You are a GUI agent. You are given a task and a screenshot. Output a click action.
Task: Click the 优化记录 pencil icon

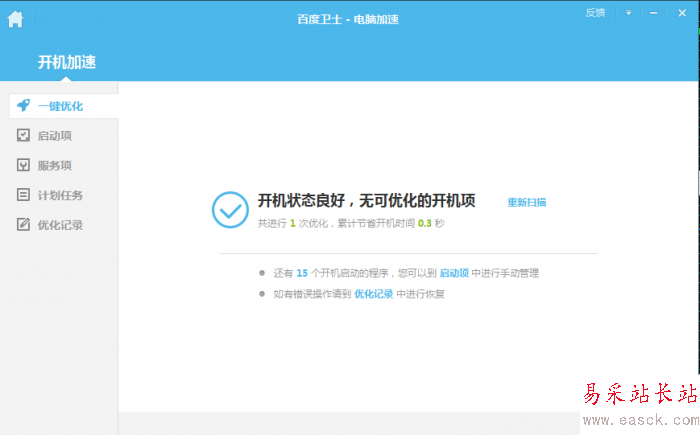[23, 224]
